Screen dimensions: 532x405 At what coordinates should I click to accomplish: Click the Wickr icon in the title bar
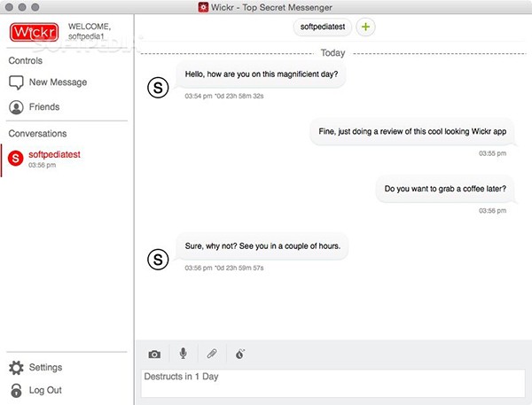click(x=203, y=7)
